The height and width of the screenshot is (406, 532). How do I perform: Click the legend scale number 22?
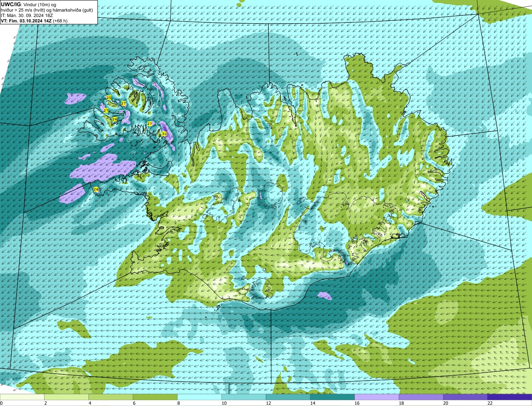tap(490, 403)
